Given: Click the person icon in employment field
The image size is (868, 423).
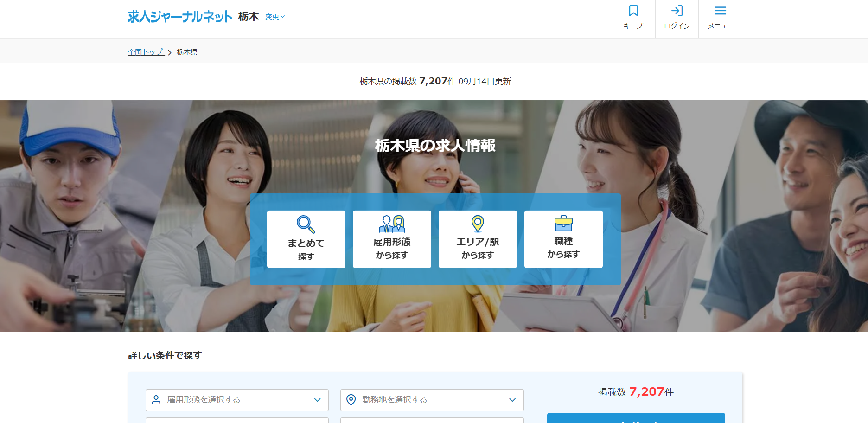Looking at the screenshot, I should pyautogui.click(x=157, y=400).
